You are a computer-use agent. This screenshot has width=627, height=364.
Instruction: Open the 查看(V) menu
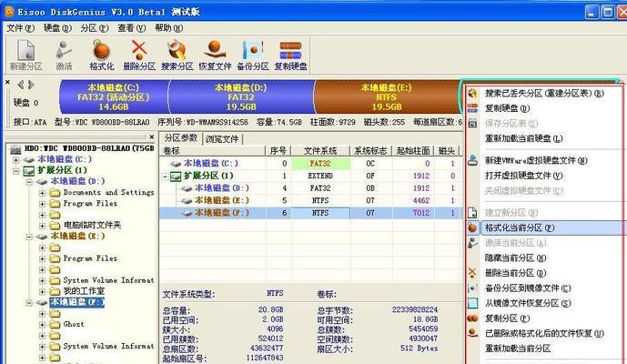pos(131,28)
